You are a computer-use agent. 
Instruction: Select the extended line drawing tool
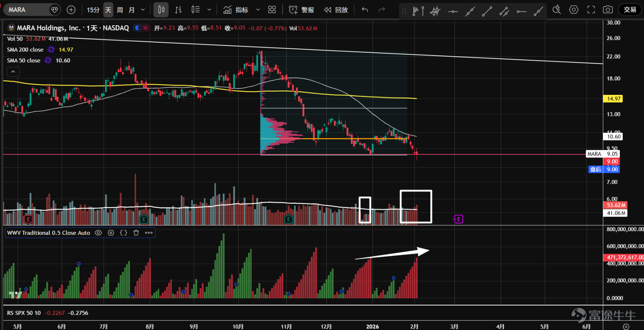click(x=470, y=11)
